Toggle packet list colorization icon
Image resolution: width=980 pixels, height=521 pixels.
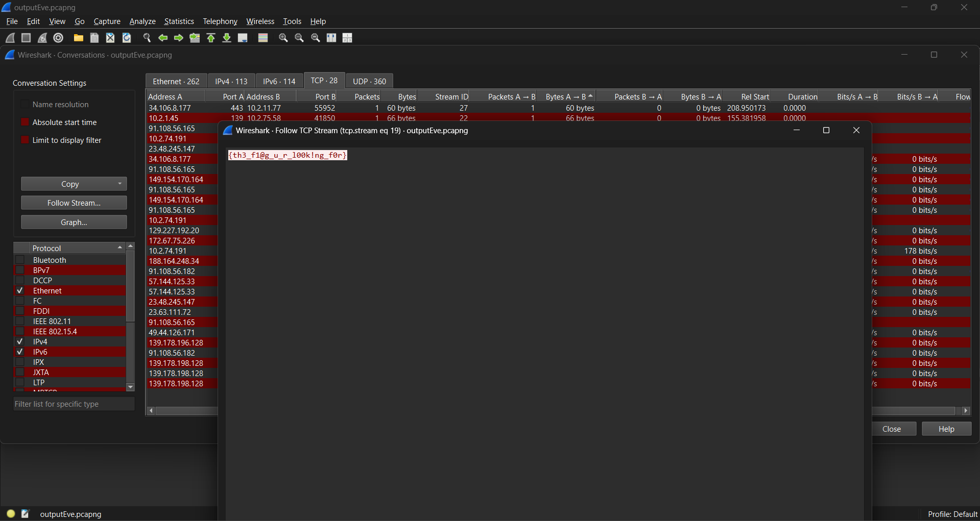263,38
